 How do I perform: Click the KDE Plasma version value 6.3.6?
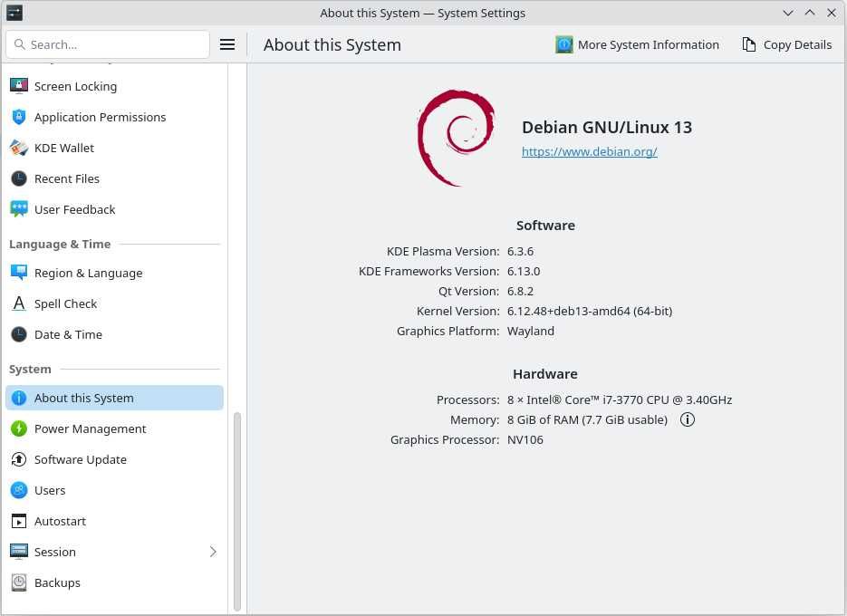pyautogui.click(x=520, y=251)
